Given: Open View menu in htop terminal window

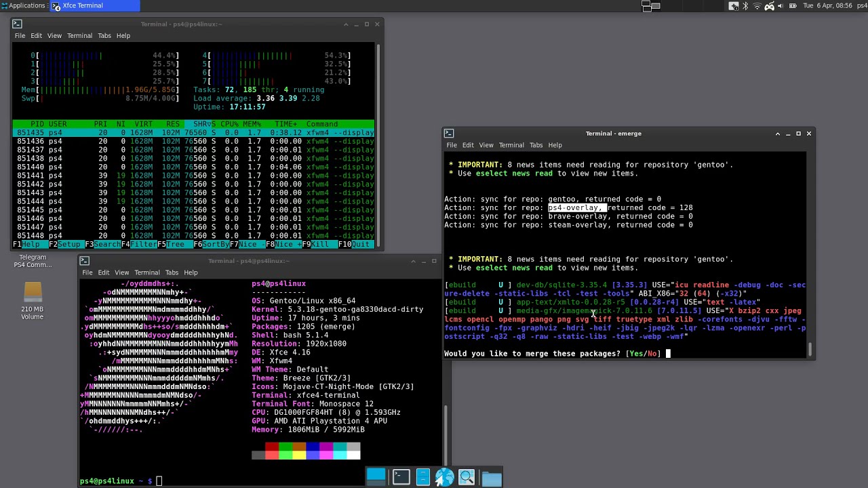Looking at the screenshot, I should click(54, 36).
